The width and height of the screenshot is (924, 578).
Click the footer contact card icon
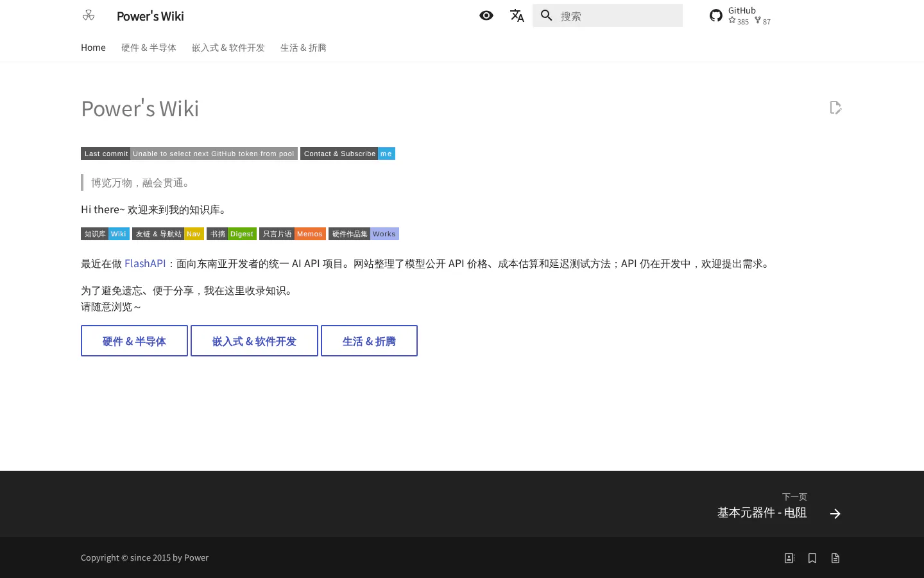(x=789, y=558)
